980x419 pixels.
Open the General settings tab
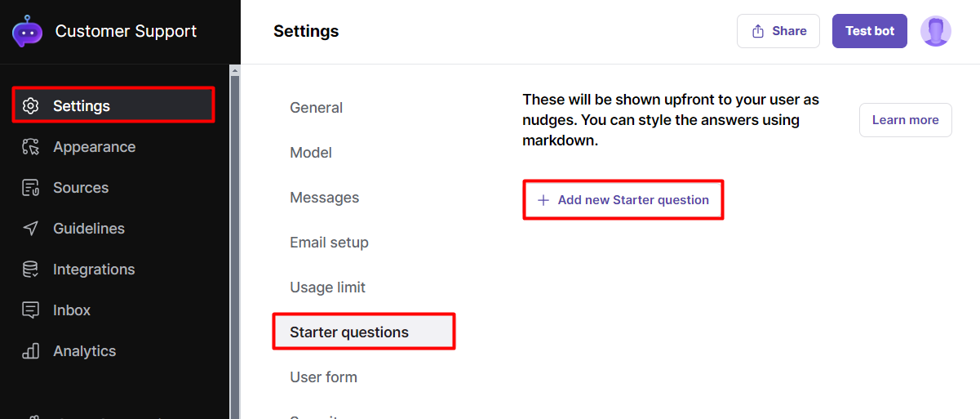[316, 108]
